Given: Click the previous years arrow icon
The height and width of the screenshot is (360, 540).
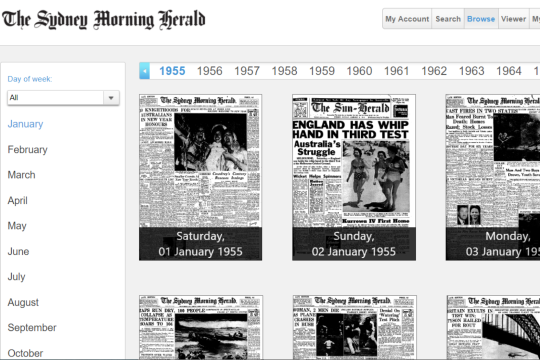Looking at the screenshot, I should coord(145,71).
